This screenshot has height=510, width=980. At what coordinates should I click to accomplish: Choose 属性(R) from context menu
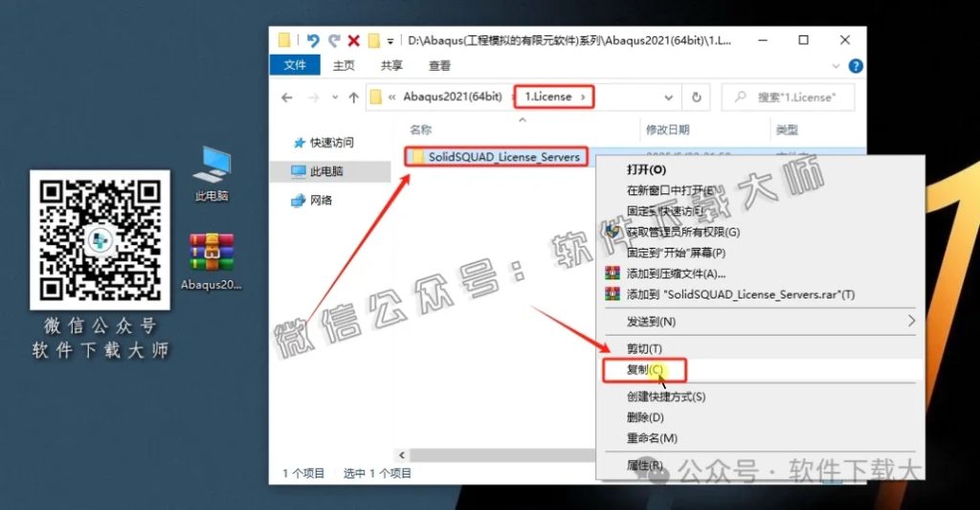(644, 465)
